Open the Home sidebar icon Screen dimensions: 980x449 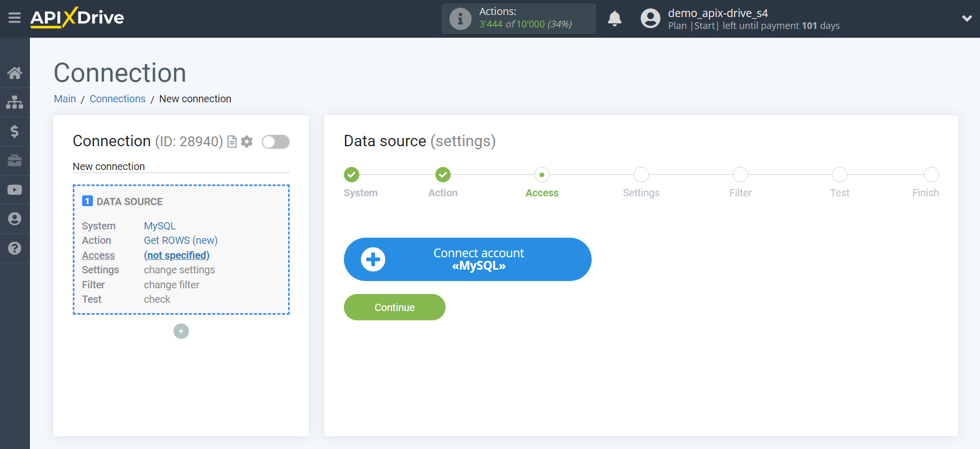tap(14, 73)
